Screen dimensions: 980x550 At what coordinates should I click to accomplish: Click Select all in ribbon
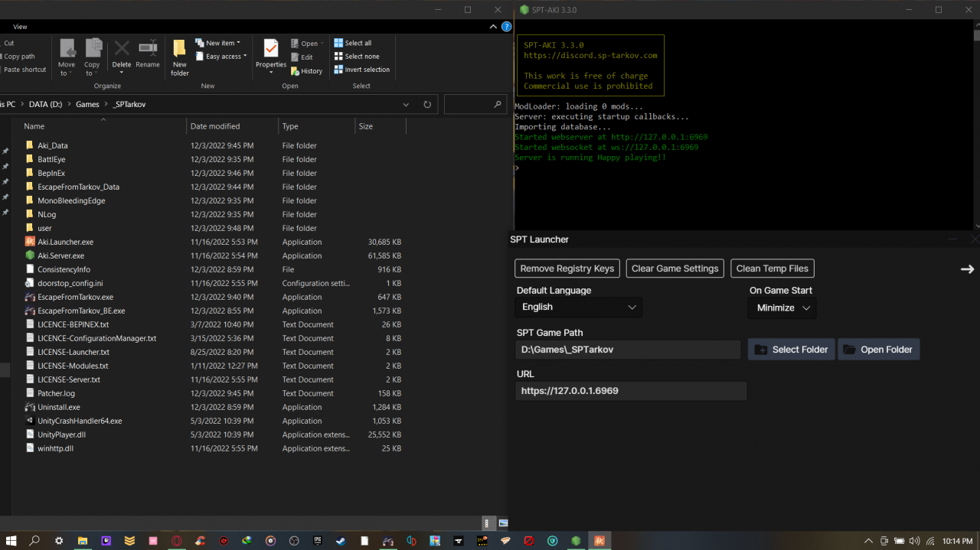pyautogui.click(x=353, y=43)
